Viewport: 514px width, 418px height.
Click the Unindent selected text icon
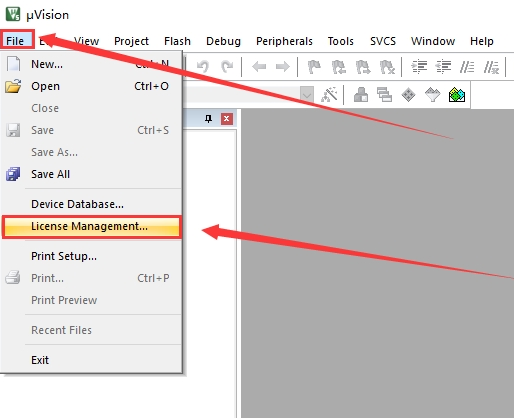443,67
